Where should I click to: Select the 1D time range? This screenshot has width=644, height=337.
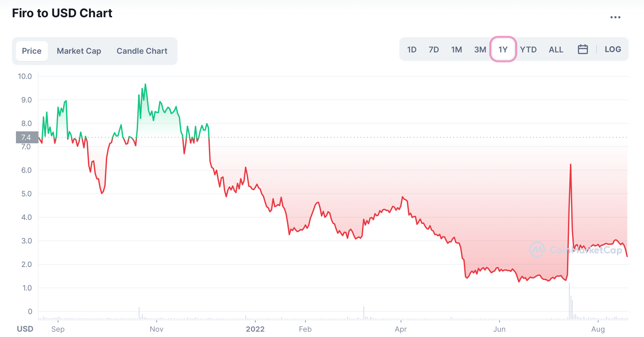412,50
